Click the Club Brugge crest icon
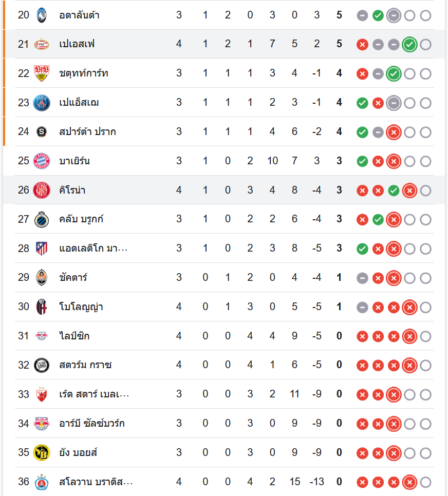The image size is (448, 496). [x=41, y=220]
